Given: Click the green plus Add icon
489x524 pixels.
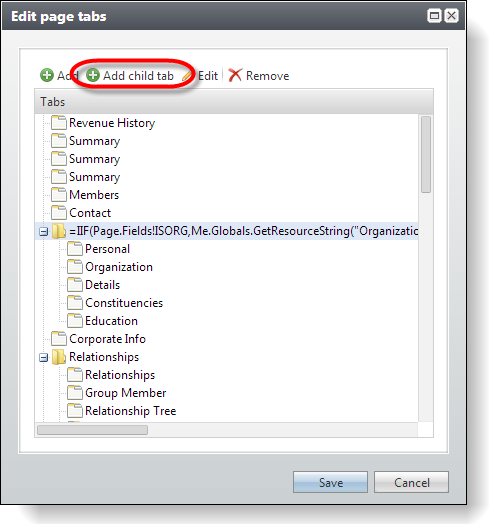Looking at the screenshot, I should 47,75.
